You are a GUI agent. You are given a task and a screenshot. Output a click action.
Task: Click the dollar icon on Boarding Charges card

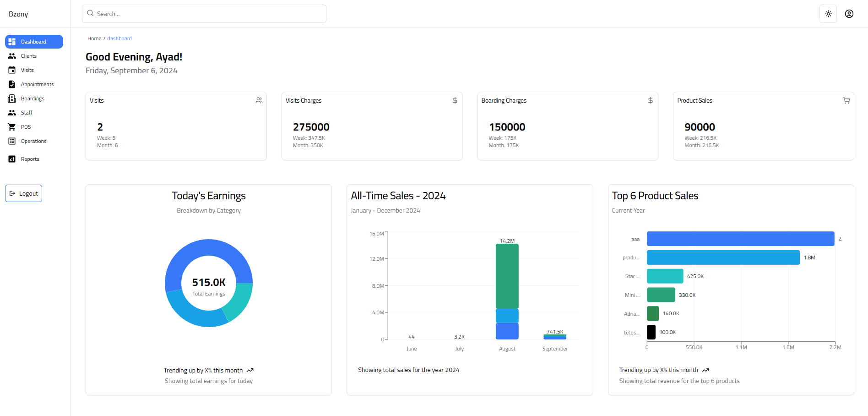click(x=651, y=100)
